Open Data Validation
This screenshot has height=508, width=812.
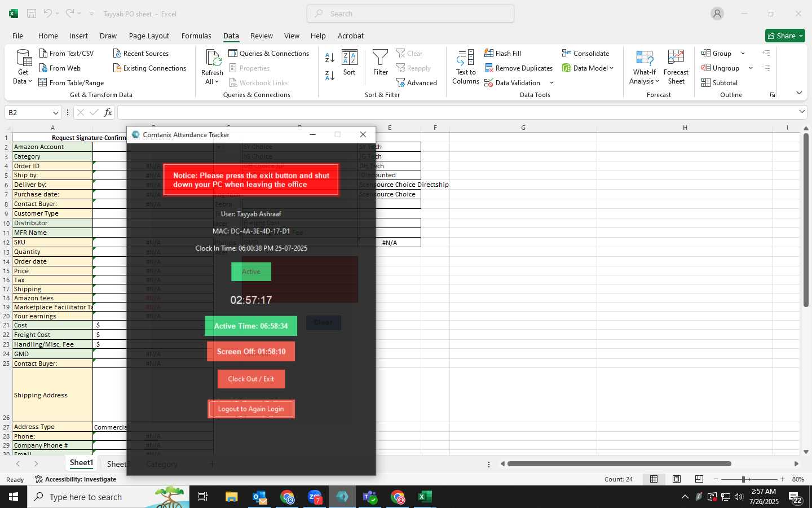[x=513, y=82]
